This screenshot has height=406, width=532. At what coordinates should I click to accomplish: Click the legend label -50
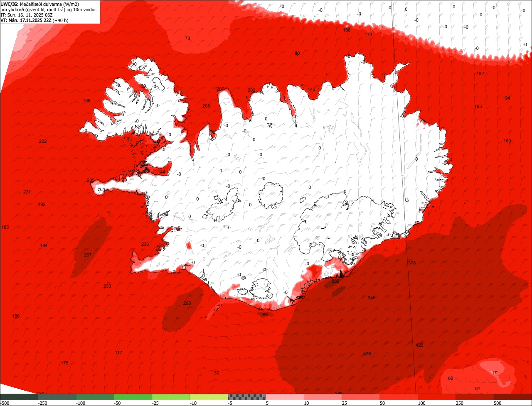tap(117, 403)
